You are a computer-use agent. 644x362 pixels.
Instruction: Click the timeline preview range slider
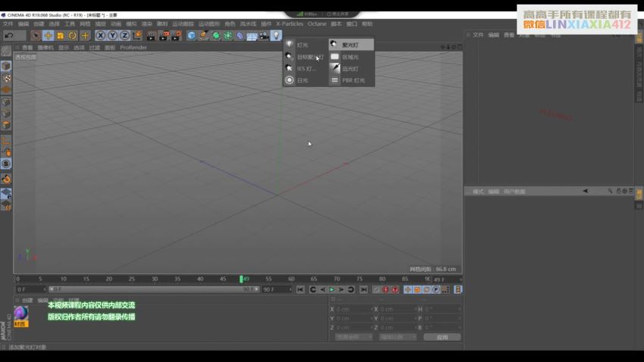[x=154, y=289]
